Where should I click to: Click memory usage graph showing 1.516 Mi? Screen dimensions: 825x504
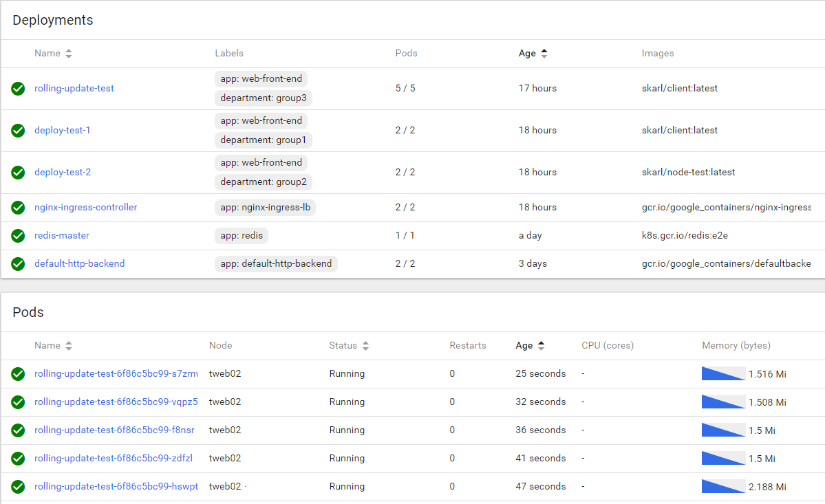click(723, 373)
